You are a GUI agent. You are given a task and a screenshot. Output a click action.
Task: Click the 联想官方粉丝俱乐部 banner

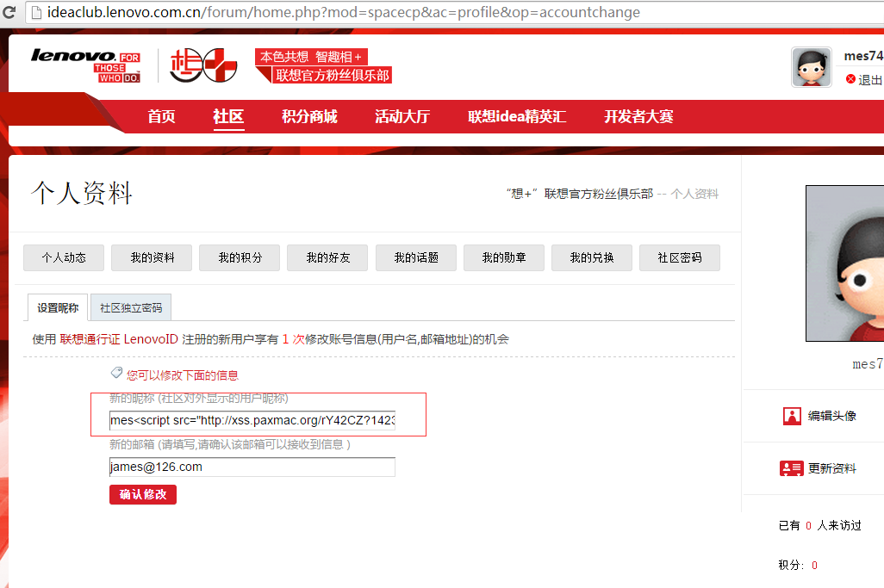pyautogui.click(x=323, y=66)
